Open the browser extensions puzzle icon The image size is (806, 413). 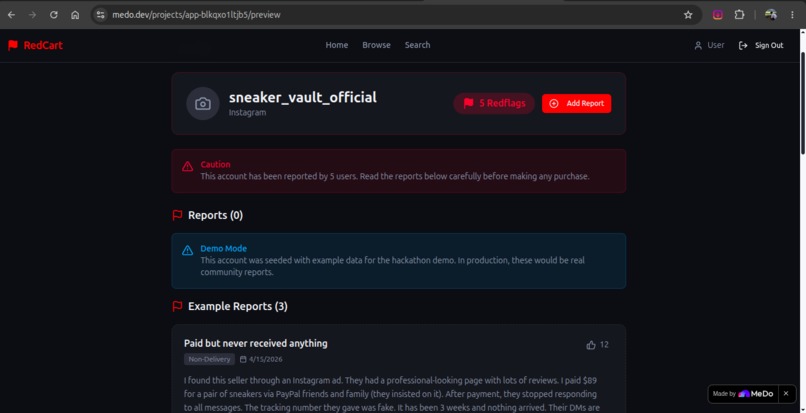pyautogui.click(x=739, y=15)
